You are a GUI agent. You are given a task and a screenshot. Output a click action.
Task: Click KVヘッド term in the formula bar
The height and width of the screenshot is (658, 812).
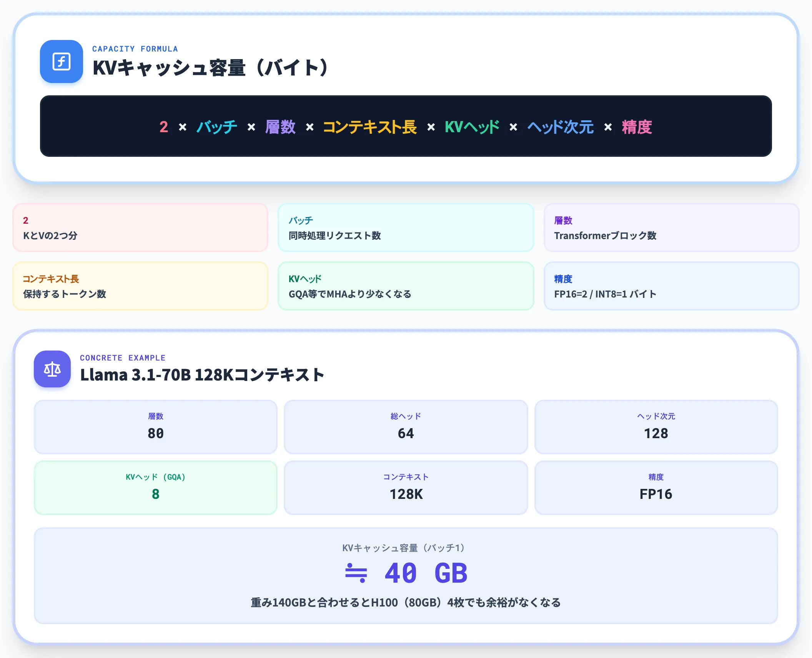click(472, 127)
